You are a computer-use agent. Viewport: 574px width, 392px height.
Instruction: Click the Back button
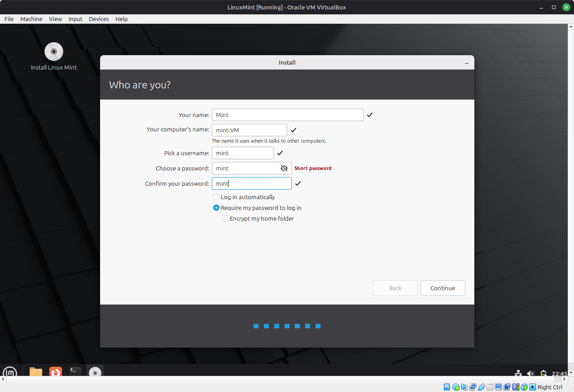point(395,288)
